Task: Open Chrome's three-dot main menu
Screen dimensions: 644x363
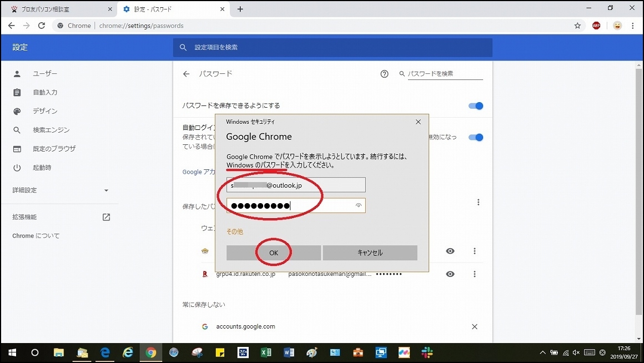Action: tap(633, 26)
